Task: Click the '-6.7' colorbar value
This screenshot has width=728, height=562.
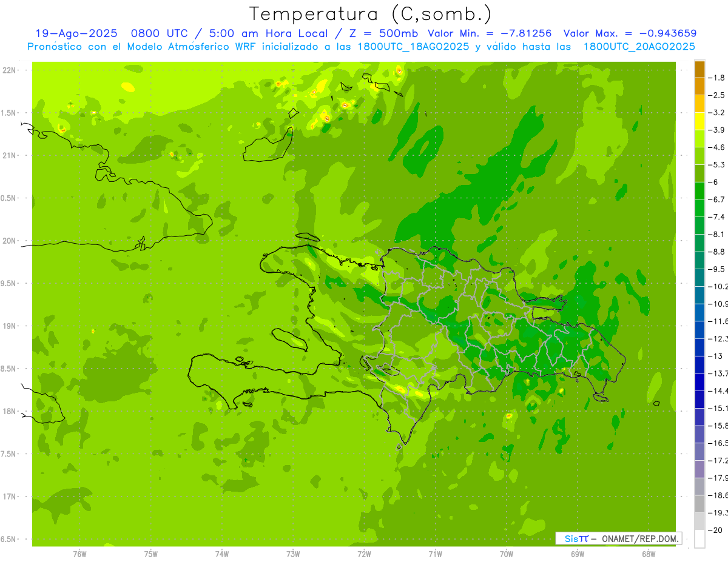Action: pos(716,199)
